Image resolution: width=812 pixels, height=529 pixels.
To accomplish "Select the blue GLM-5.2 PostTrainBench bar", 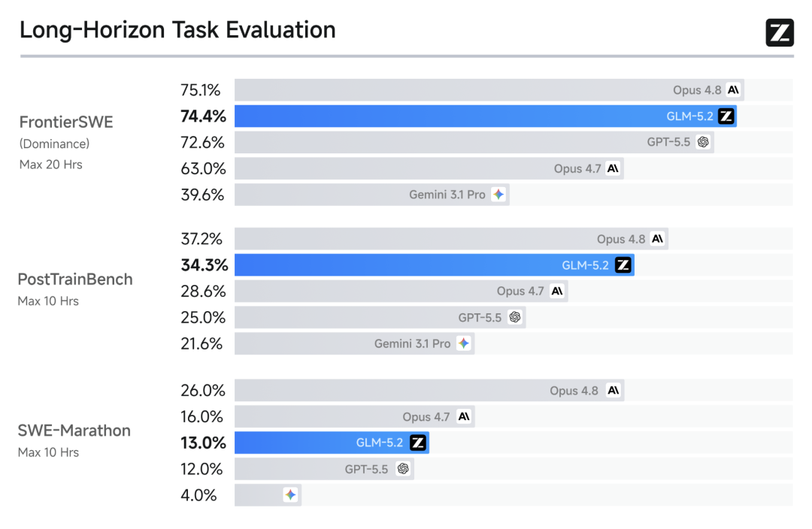I will tap(435, 265).
